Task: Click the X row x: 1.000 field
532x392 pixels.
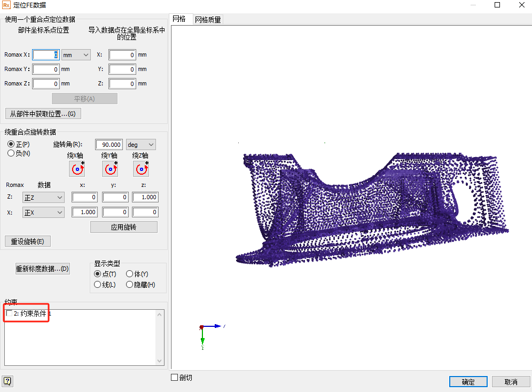Action: tap(85, 212)
